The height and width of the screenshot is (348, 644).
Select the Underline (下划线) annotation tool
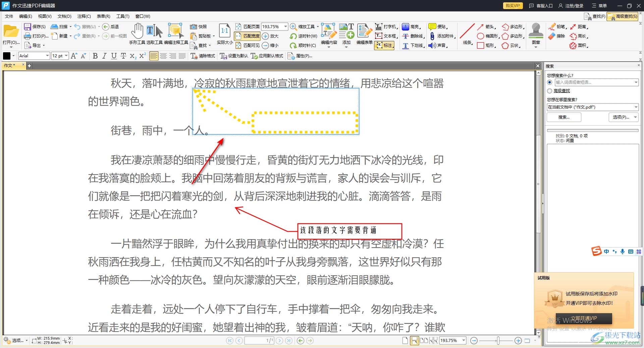click(x=413, y=46)
